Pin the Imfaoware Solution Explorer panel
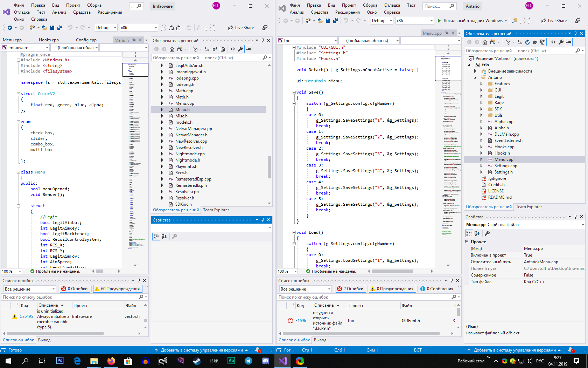Viewport: 588px width, 368px height. [x=262, y=40]
